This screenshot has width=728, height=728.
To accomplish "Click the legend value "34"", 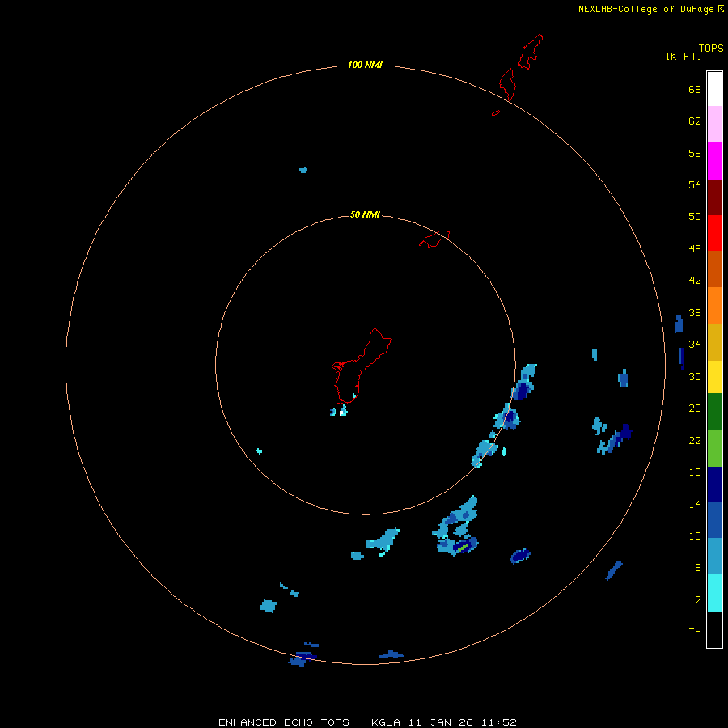I will pyautogui.click(x=695, y=345).
